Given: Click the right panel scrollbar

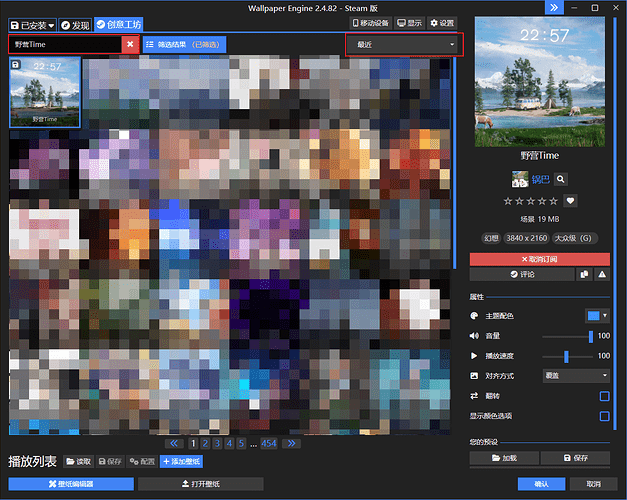Looking at the screenshot, I should point(615,224).
